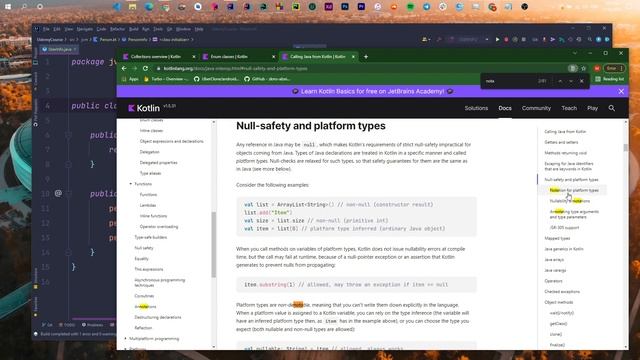The image size is (640, 360).
Task: Open the Windows Start menu
Action: 8,7
